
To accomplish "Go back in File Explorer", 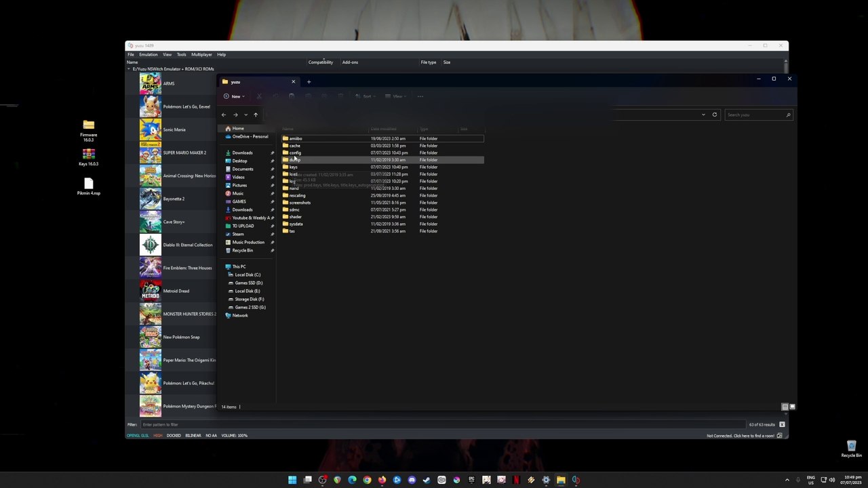I will point(224,115).
